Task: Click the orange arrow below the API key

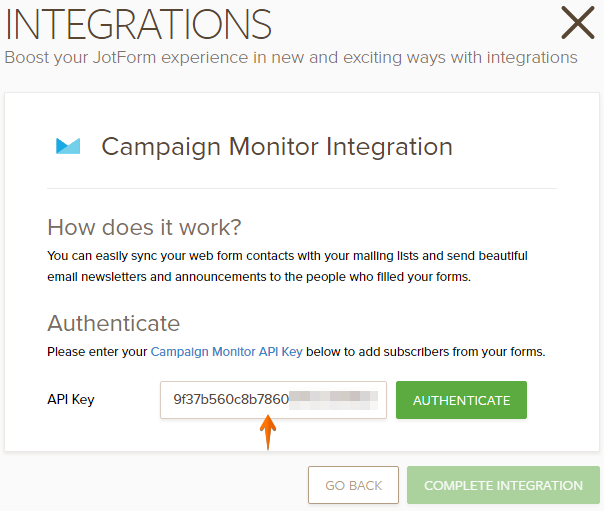Action: pyautogui.click(x=267, y=432)
